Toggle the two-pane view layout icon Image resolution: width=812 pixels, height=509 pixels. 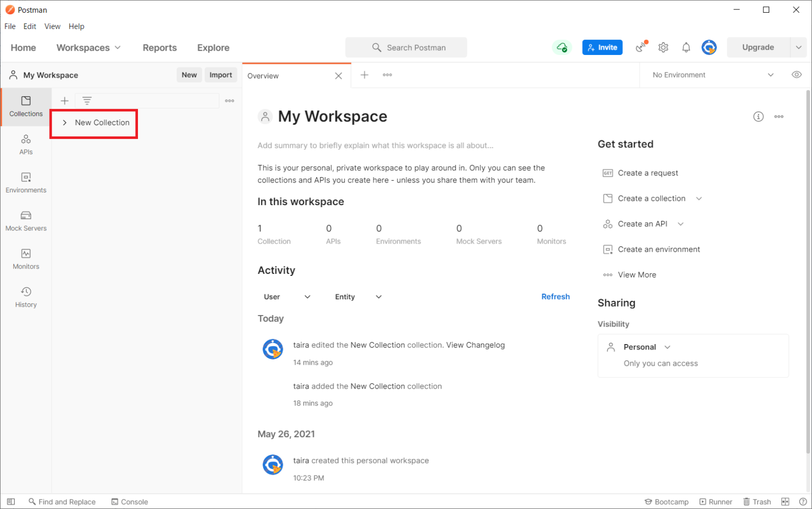(x=786, y=502)
